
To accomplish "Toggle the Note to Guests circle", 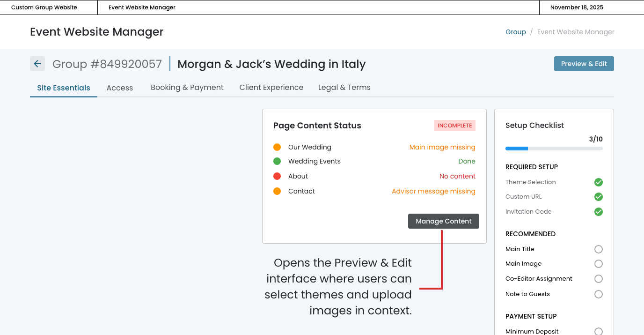I will pos(598,294).
